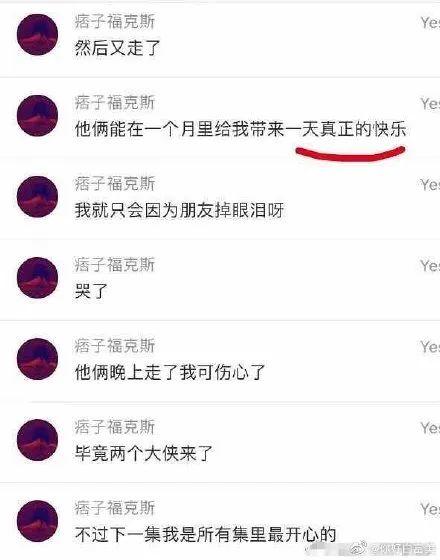Select avatar next to "我就只会因为朋友掉眼泪呀"
The width and height of the screenshot is (440, 560).
pos(37,196)
